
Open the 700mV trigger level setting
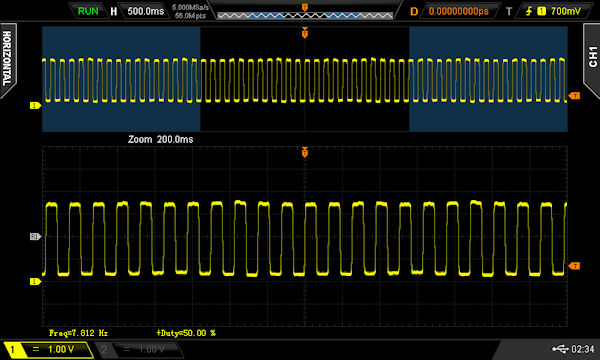click(x=566, y=11)
